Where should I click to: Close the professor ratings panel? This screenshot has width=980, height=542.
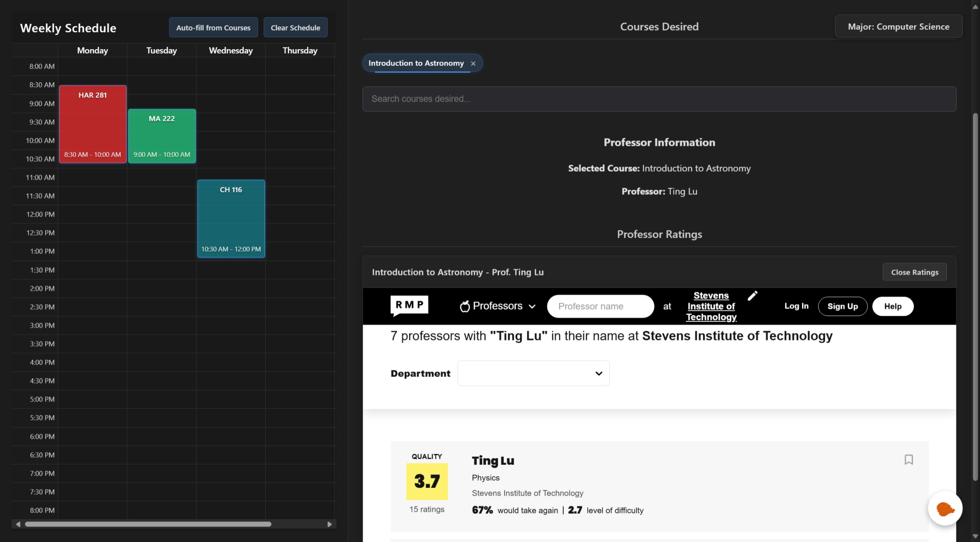click(914, 272)
